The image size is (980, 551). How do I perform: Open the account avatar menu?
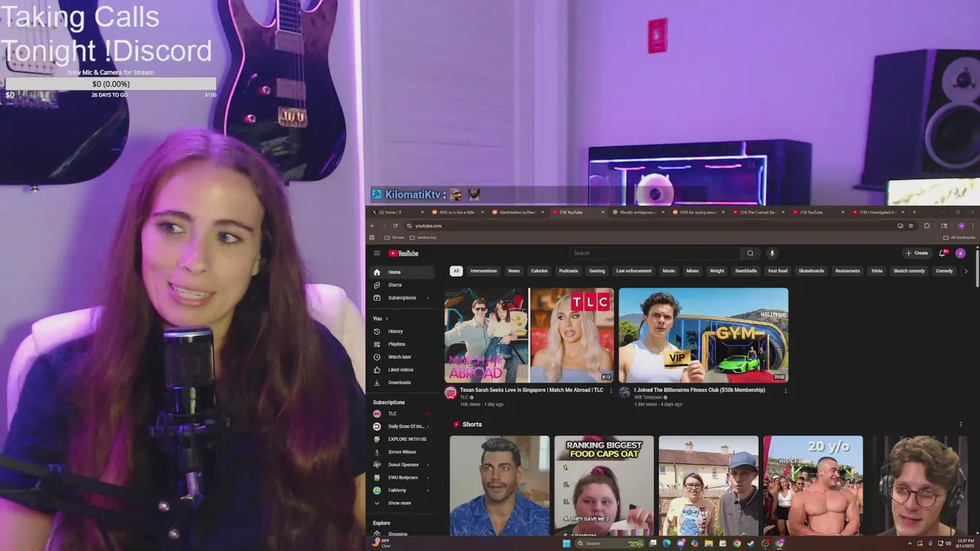pos(960,253)
